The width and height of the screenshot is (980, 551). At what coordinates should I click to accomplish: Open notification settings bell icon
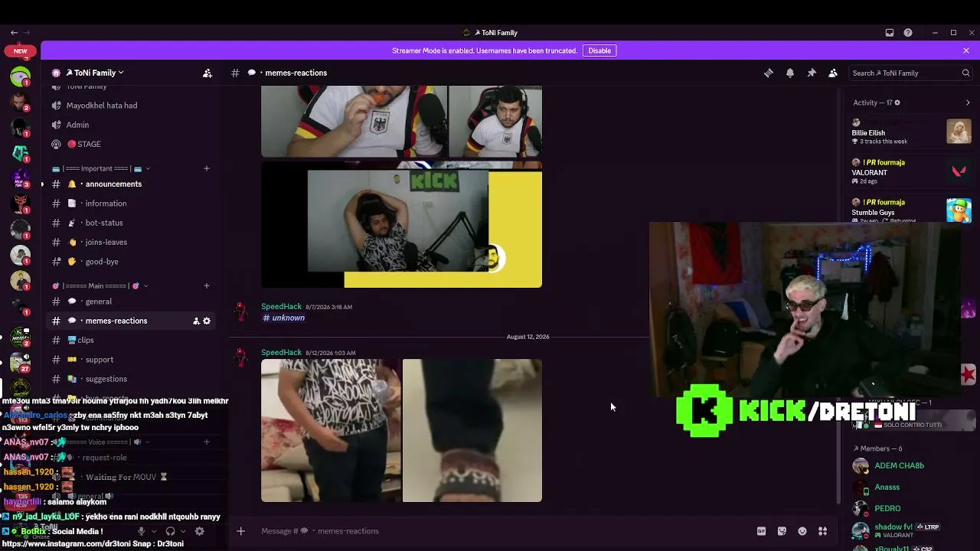(790, 73)
